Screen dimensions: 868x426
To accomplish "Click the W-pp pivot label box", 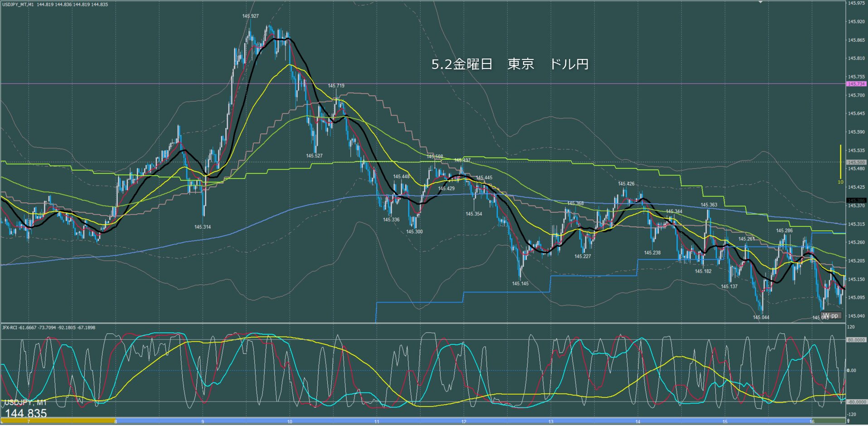I will 831,315.
